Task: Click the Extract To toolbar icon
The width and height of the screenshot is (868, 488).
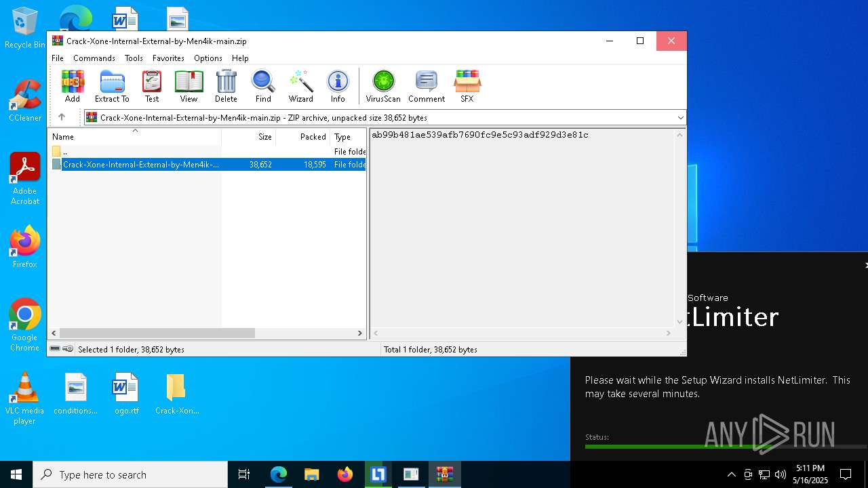Action: (x=112, y=86)
